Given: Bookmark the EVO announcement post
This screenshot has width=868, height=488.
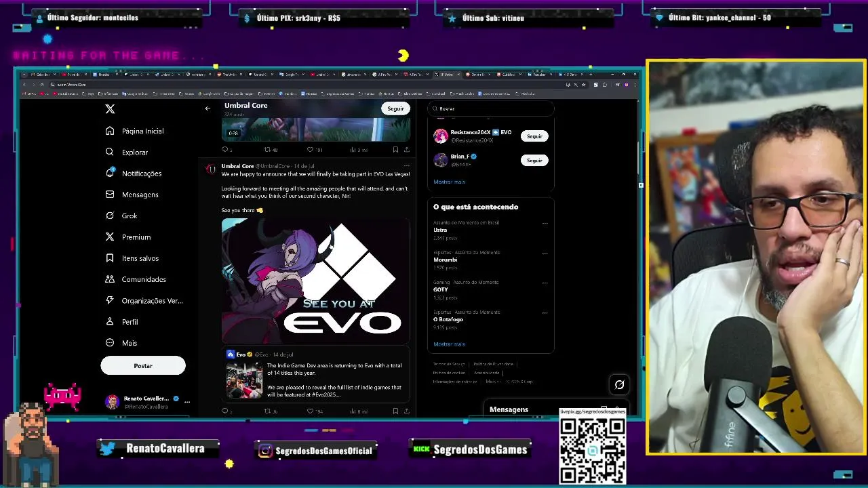Looking at the screenshot, I should tap(395, 411).
